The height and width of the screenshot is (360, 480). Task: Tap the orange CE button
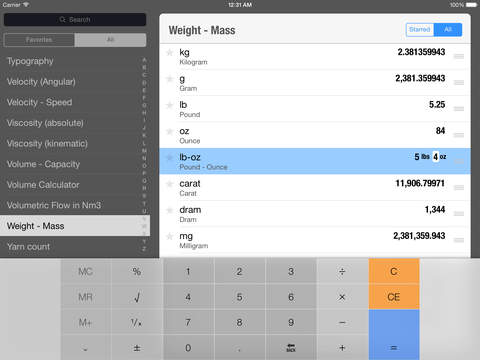click(x=394, y=297)
